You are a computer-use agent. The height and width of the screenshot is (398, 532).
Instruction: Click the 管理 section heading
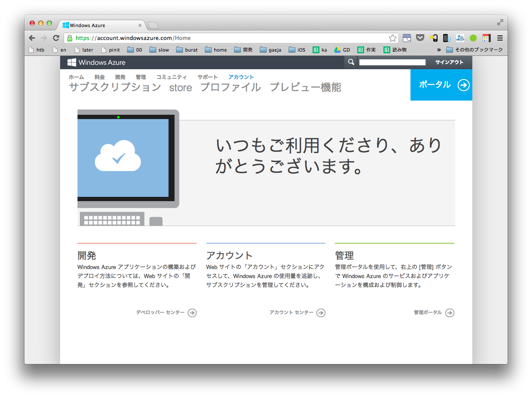[344, 255]
